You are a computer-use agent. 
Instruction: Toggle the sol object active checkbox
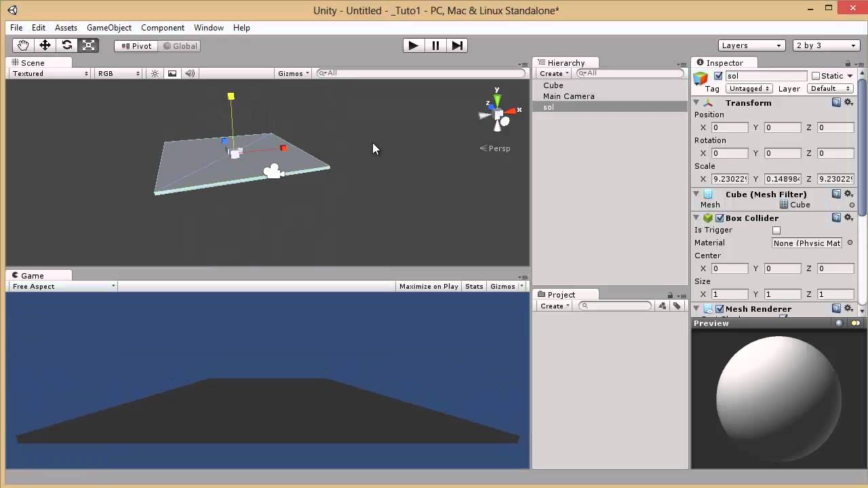click(x=718, y=76)
